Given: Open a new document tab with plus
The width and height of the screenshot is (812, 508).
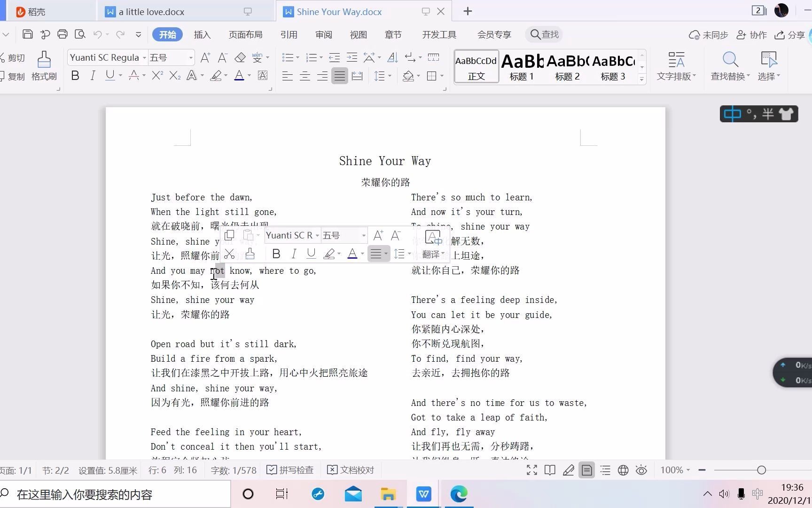Looking at the screenshot, I should (468, 11).
